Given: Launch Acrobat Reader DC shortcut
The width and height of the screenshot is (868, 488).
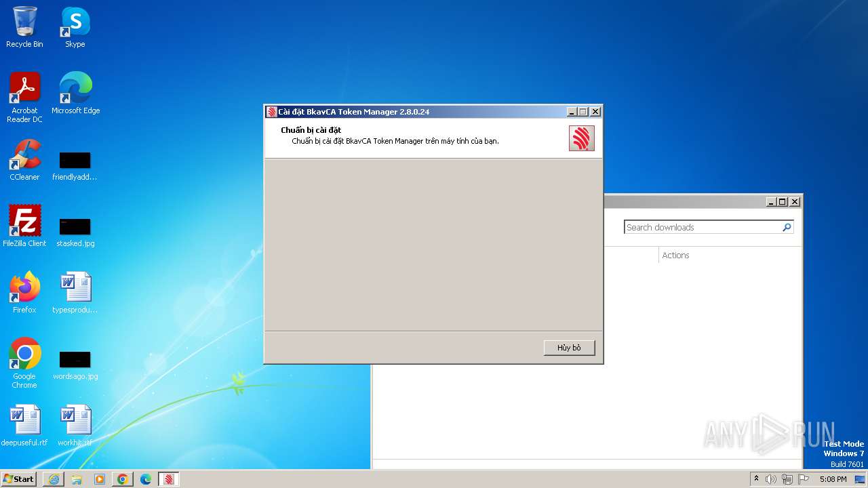Looking at the screenshot, I should [24, 98].
